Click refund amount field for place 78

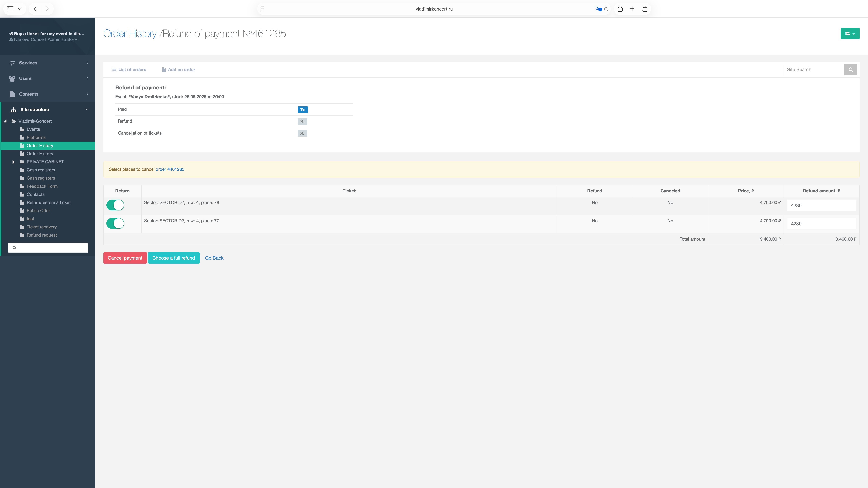821,205
